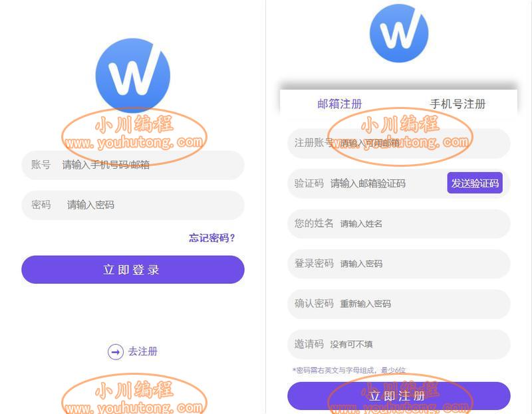The height and width of the screenshot is (414, 532).
Task: Switch to the 手机号注册 tab
Action: click(x=458, y=104)
